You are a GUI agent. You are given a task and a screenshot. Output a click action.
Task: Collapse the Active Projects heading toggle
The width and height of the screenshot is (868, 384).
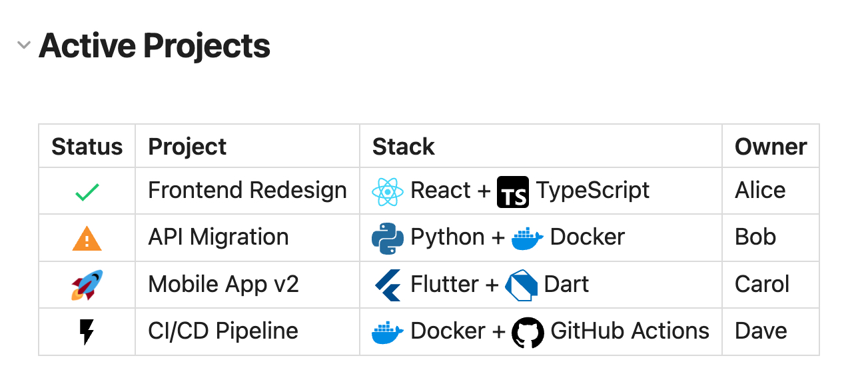[x=24, y=46]
